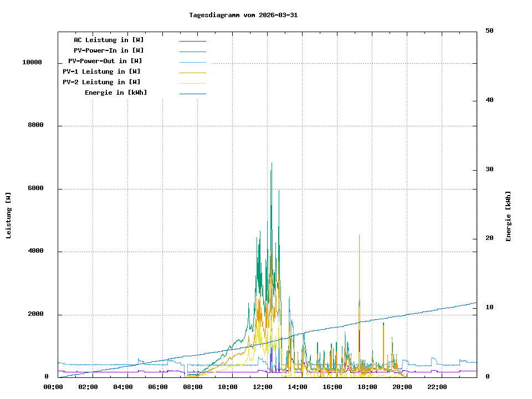Image resolution: width=532 pixels, height=399 pixels.
Task: Click the 18:00 time axis label
Action: point(367,387)
